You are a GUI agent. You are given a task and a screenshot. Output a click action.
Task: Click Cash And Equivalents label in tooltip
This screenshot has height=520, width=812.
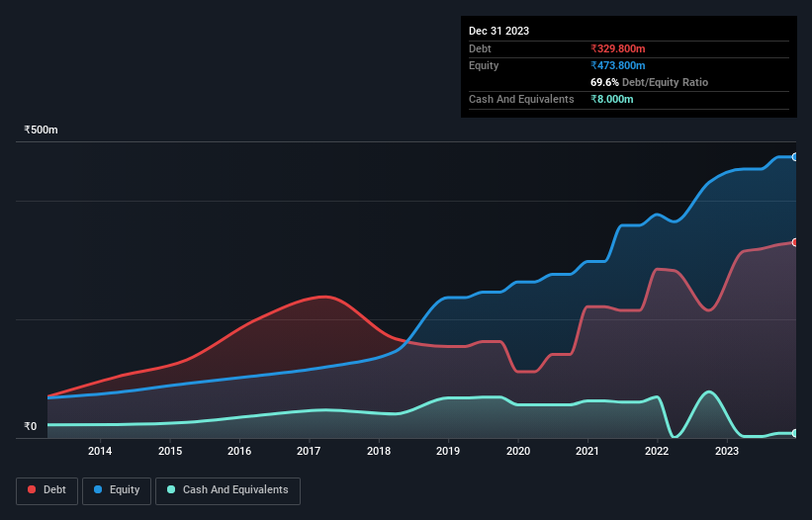(x=521, y=99)
